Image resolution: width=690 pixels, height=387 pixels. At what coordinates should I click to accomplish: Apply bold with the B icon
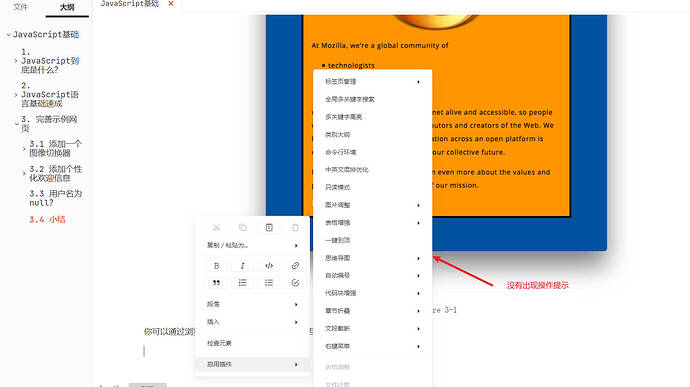[216, 266]
